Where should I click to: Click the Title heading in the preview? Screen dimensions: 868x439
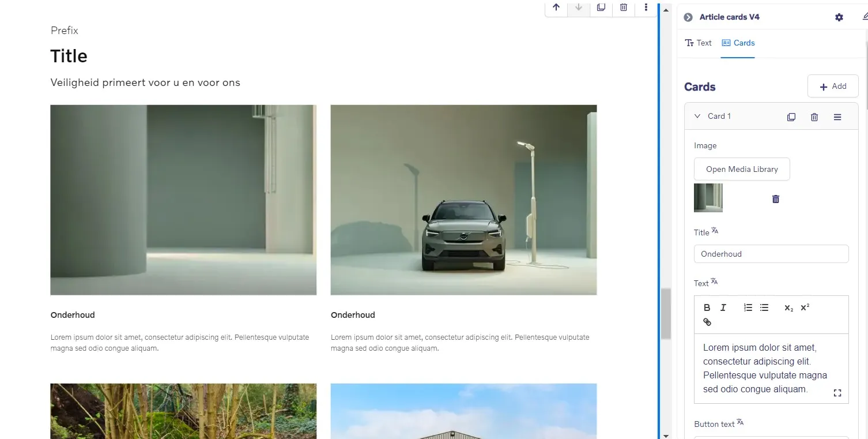69,56
